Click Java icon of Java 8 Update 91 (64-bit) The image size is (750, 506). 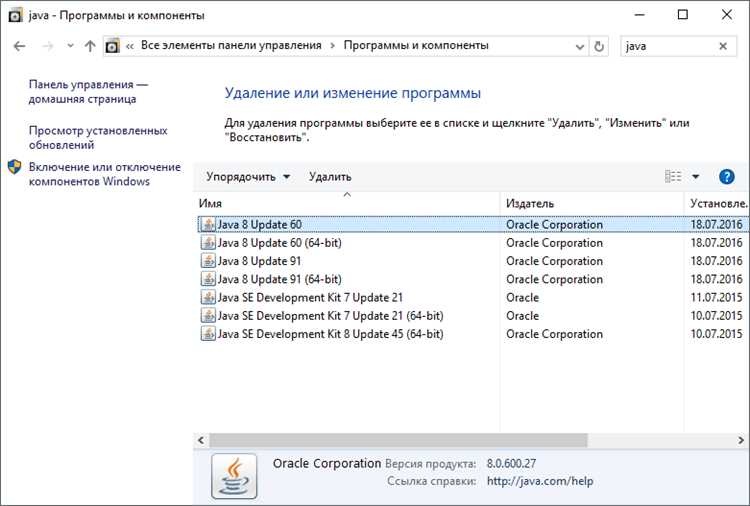[x=208, y=279]
